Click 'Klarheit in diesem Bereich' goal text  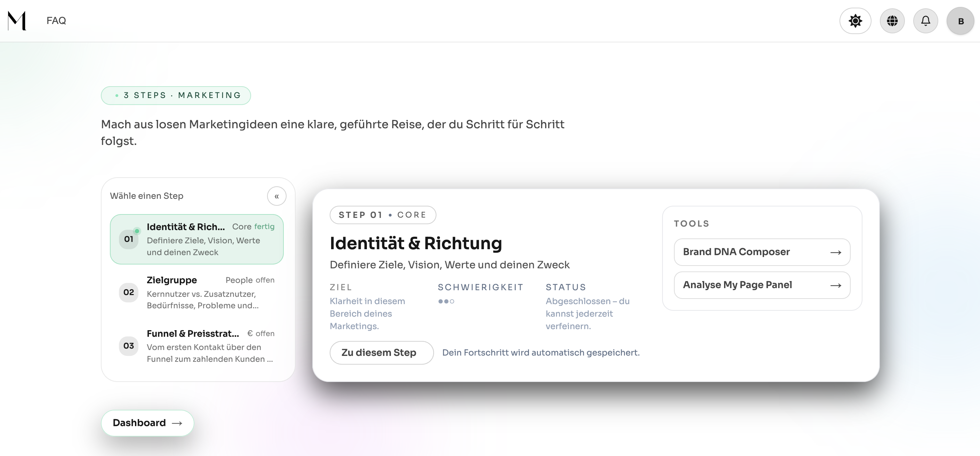click(367, 314)
